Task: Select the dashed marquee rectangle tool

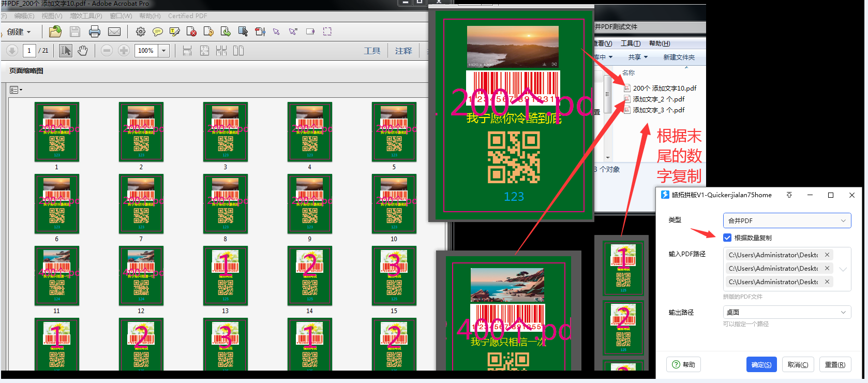Action: pos(327,32)
